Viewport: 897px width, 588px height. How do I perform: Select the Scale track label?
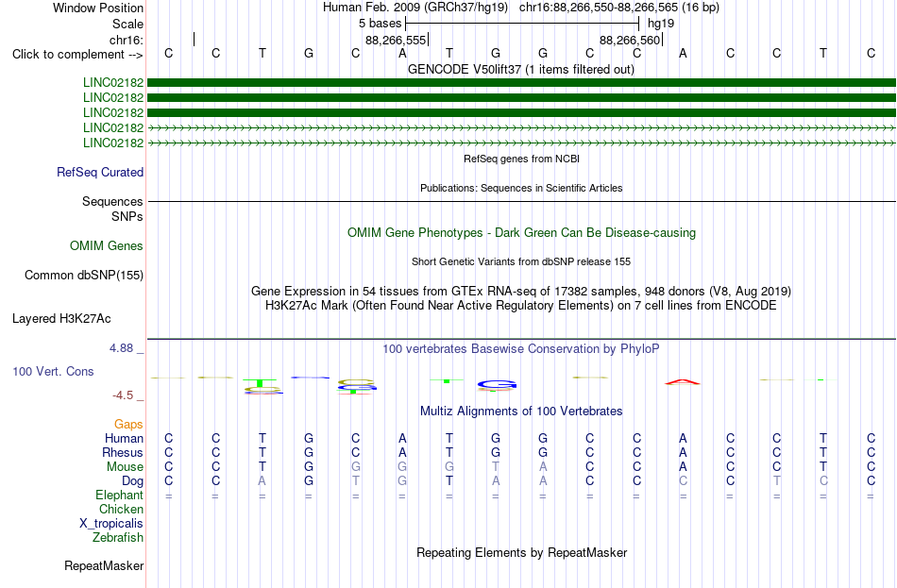(127, 24)
